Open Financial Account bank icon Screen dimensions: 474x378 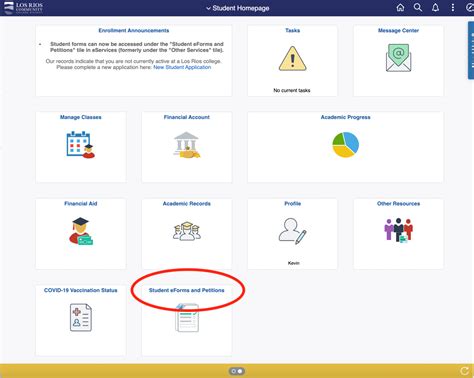click(187, 145)
